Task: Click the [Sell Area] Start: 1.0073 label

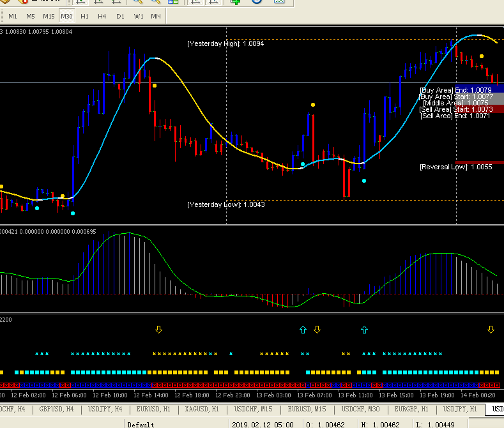Action: click(x=456, y=110)
